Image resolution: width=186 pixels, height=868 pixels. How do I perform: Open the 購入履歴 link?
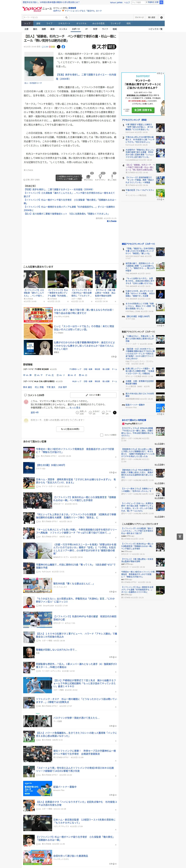coord(152,18)
